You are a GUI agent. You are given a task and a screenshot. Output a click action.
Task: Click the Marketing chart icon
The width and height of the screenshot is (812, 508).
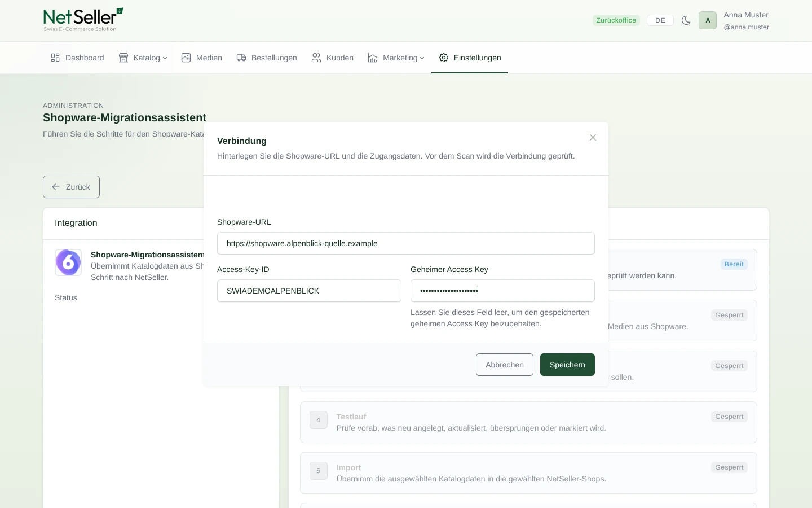[x=373, y=58]
